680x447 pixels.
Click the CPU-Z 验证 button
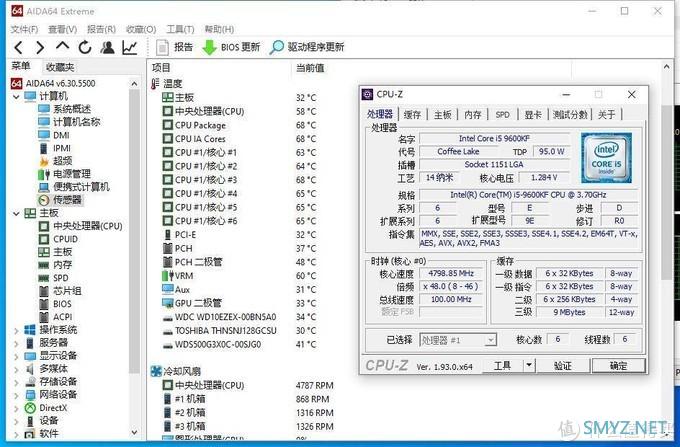563,365
